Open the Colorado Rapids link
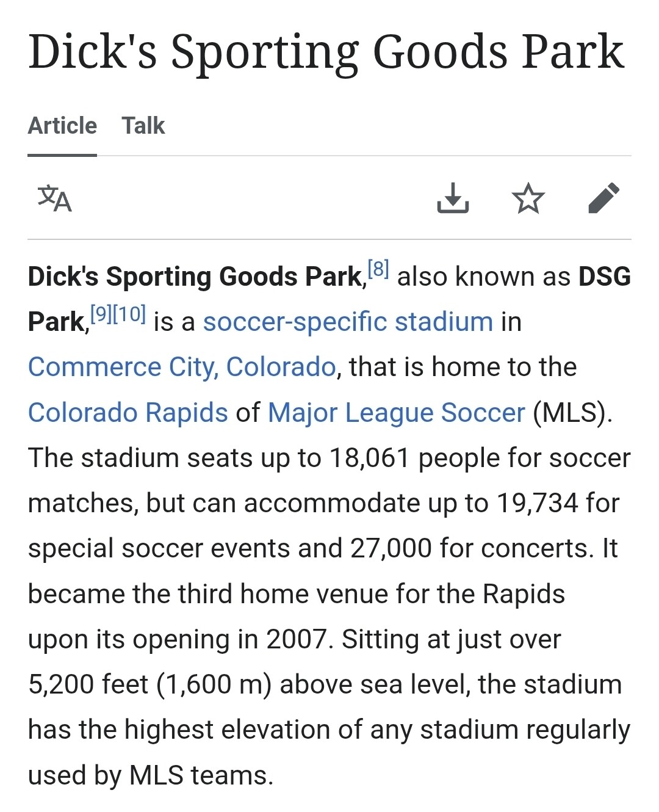 pos(128,413)
